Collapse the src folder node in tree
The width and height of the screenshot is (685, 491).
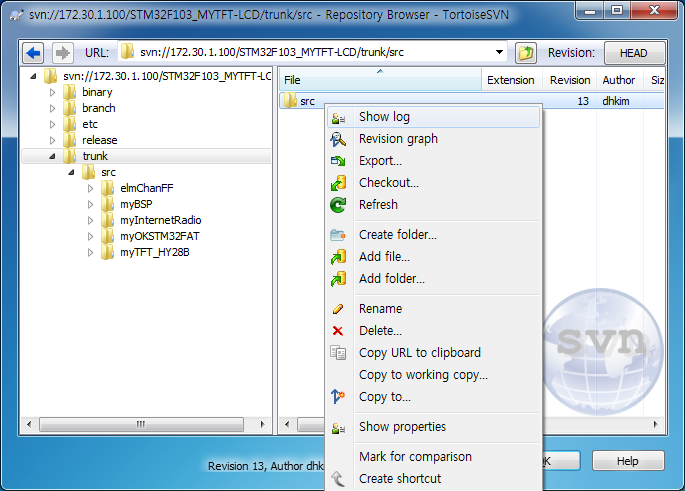(x=72, y=173)
